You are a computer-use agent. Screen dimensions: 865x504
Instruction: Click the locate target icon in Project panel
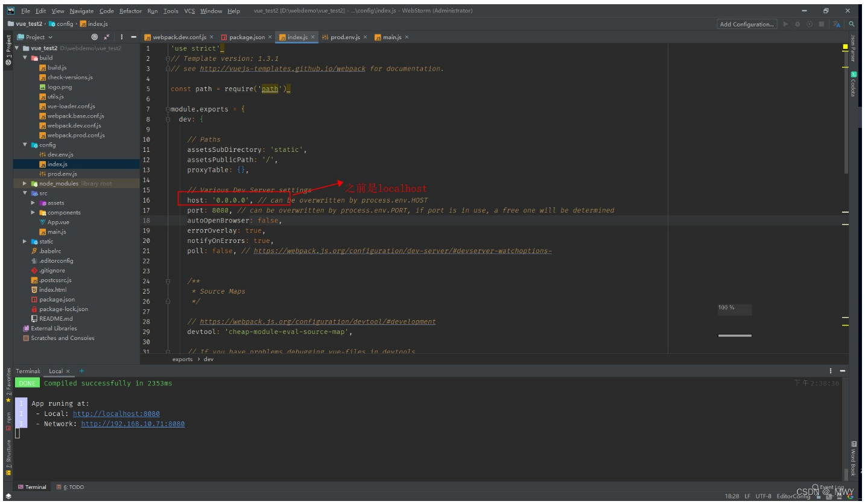pos(94,37)
